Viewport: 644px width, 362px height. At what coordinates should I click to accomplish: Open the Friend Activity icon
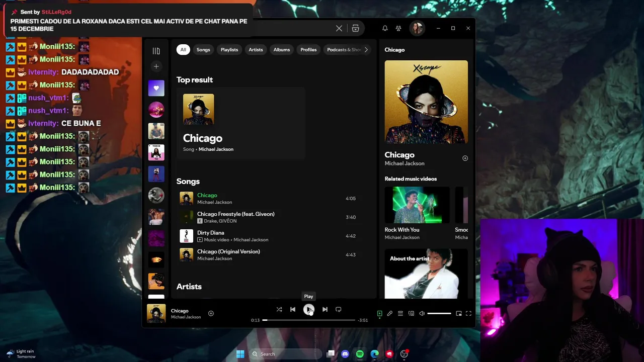tap(398, 28)
